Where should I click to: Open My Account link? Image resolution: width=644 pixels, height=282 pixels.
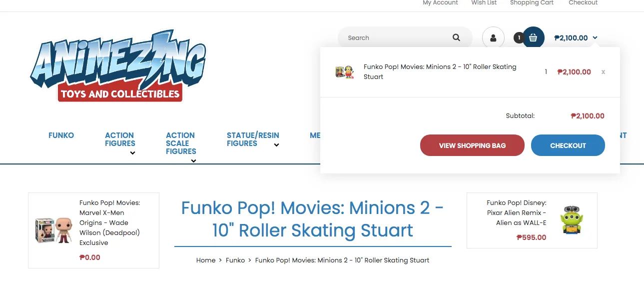440,3
